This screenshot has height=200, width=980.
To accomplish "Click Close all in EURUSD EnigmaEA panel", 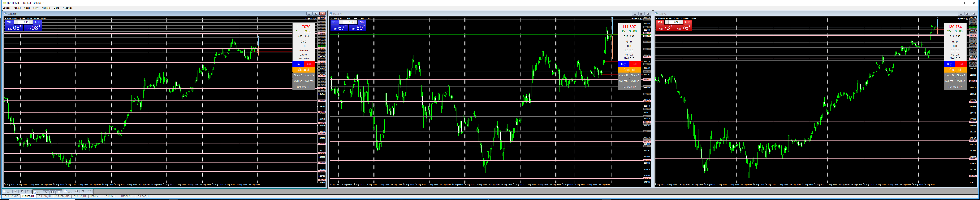I will point(304,70).
